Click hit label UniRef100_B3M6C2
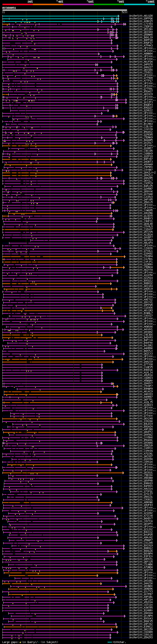Image resolution: width=157 pixels, height=644 pixels. coord(141,627)
